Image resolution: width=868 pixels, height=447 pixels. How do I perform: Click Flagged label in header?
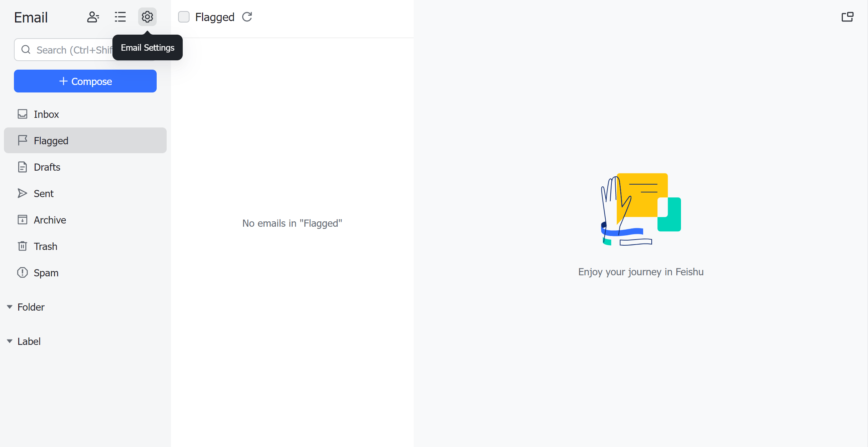[x=215, y=17]
